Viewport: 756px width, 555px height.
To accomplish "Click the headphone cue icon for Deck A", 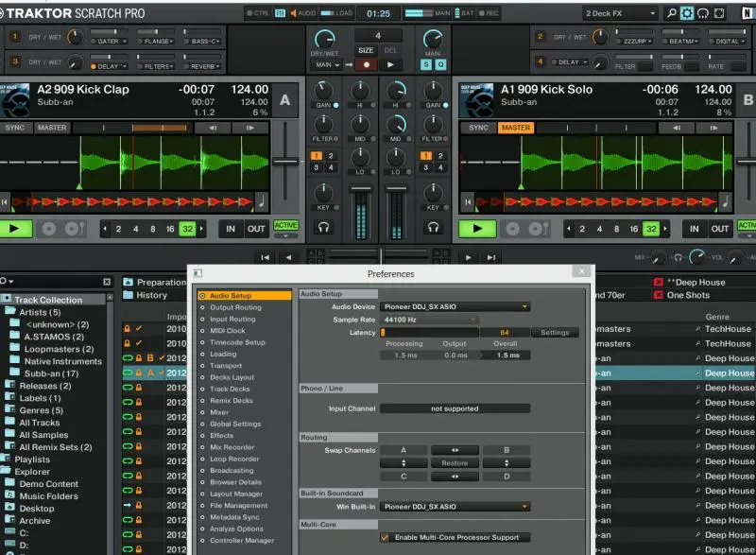I will (x=324, y=227).
